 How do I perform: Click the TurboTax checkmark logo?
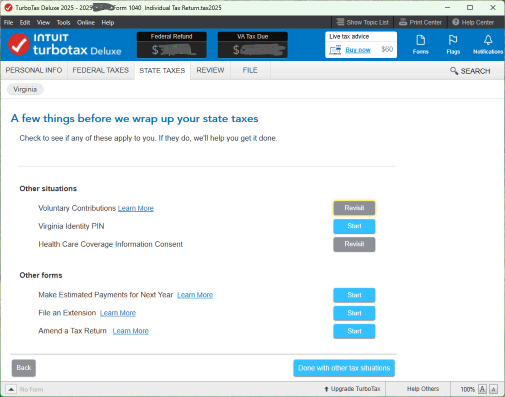[19, 44]
